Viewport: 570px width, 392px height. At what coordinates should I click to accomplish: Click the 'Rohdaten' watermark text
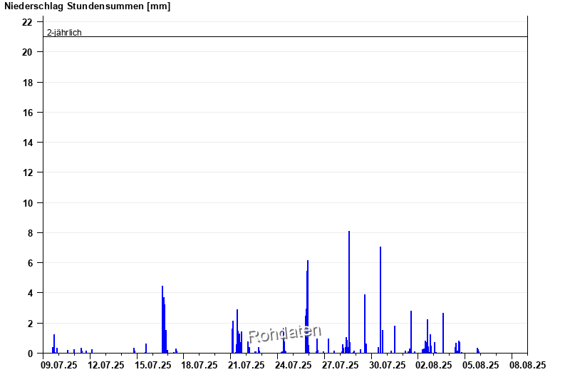pyautogui.click(x=284, y=334)
